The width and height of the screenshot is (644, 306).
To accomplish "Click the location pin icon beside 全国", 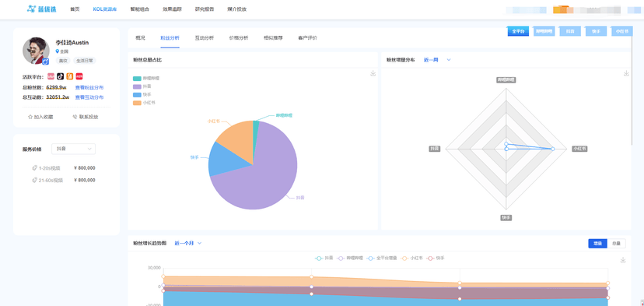I will 58,51.
